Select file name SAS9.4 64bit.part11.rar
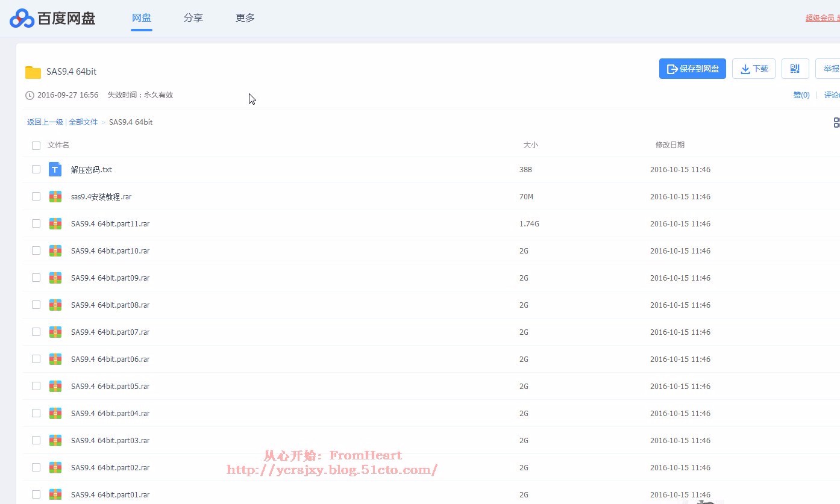 tap(110, 224)
